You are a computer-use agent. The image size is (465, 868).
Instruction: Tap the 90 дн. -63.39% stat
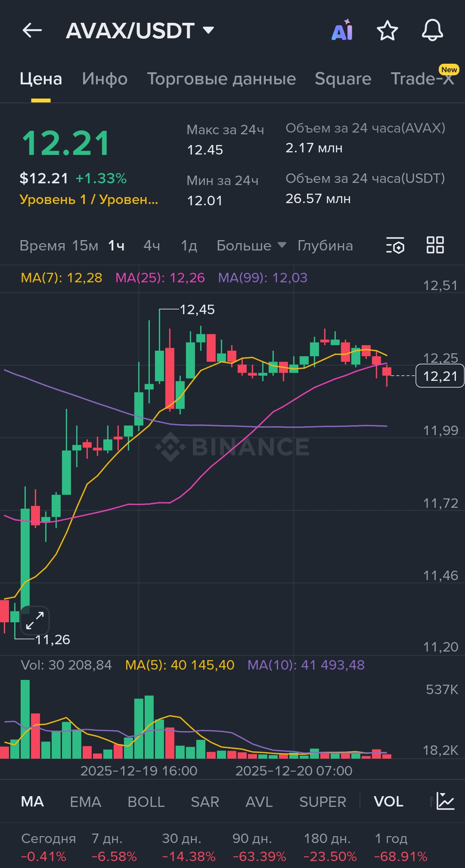(259, 847)
